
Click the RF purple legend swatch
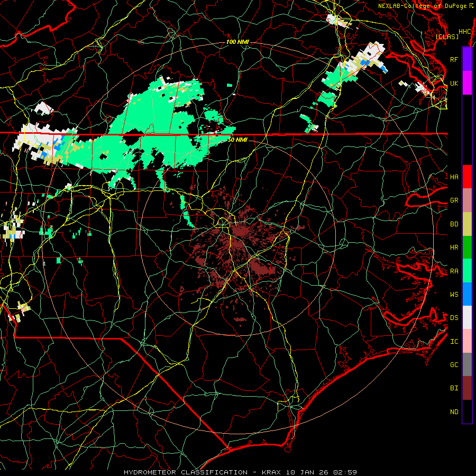point(467,59)
